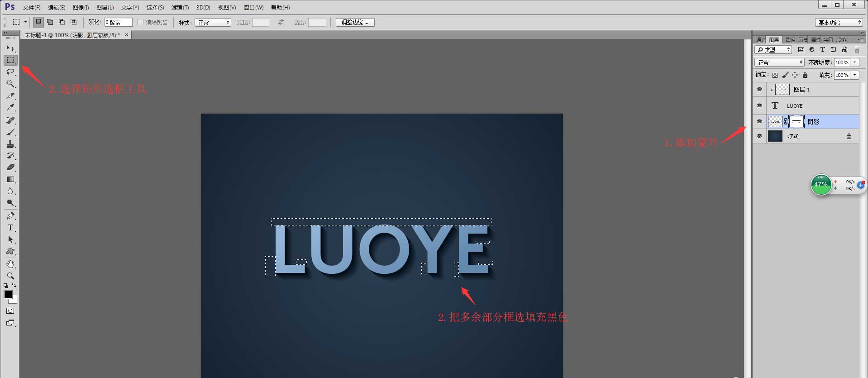868x378 pixels.
Task: Switch to the 通道 channels tab
Action: (x=761, y=40)
